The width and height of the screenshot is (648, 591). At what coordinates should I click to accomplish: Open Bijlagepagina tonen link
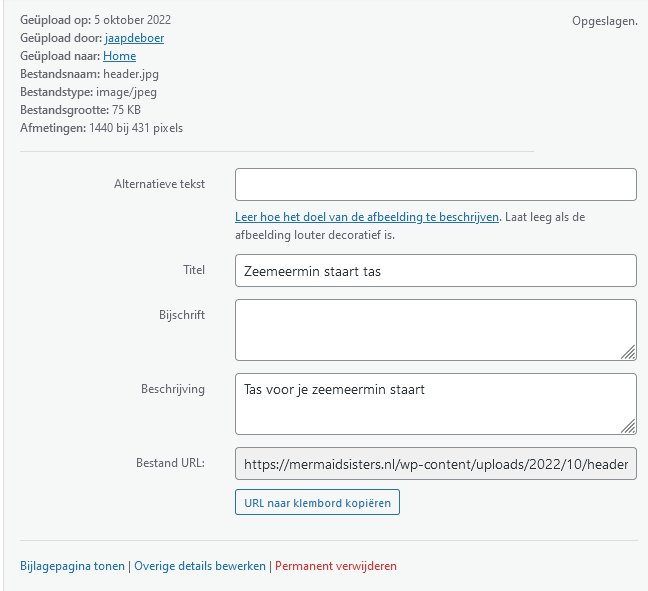[x=72, y=566]
